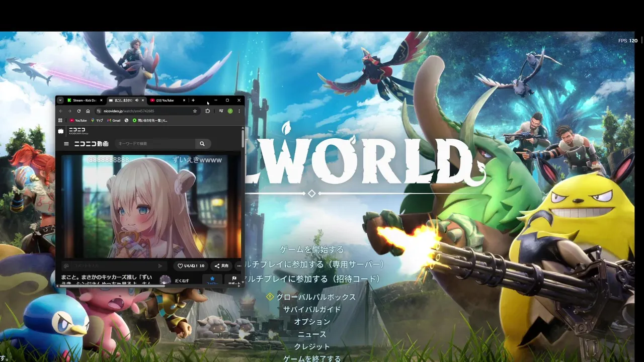Click the page vertical scrollbar
This screenshot has height=362, width=644.
(243, 138)
